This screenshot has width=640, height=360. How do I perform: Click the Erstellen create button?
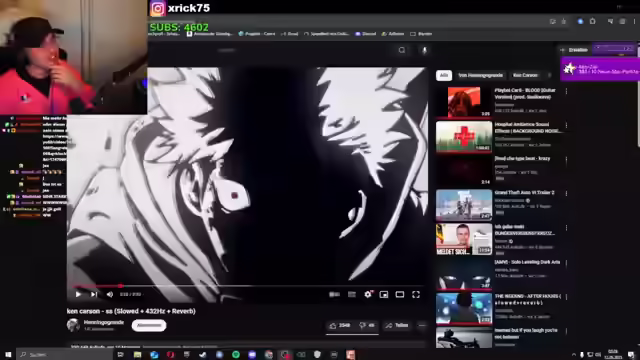click(x=575, y=50)
